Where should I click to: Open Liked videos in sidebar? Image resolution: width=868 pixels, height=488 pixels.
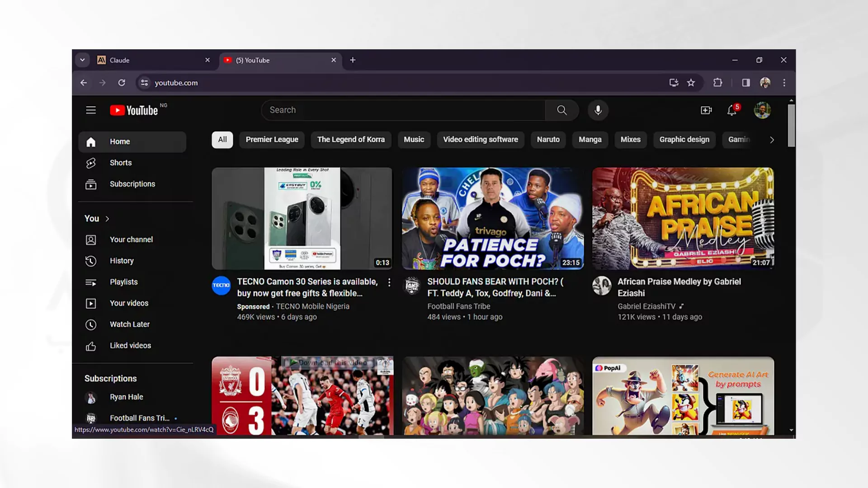tap(132, 346)
